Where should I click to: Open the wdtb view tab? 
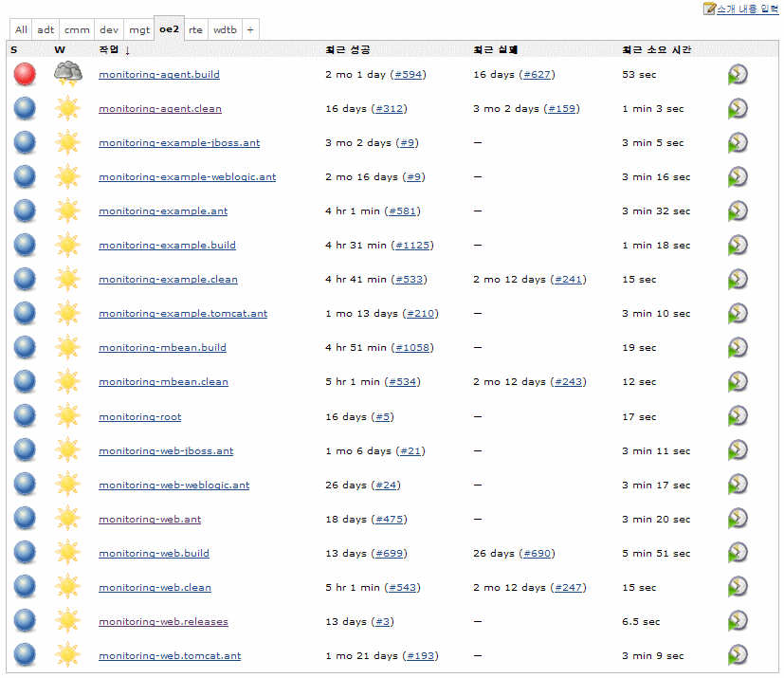(x=225, y=30)
